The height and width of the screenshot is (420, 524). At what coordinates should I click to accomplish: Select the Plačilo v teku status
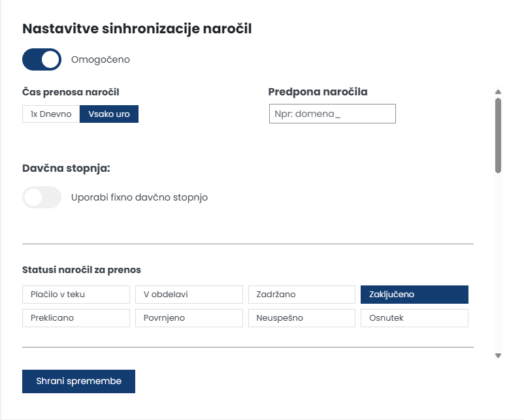76,295
